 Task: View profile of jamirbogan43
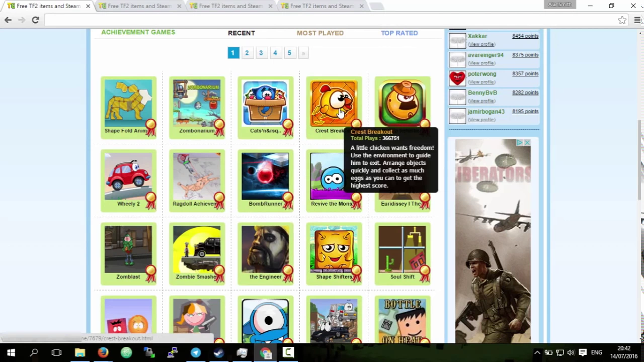[x=481, y=120]
